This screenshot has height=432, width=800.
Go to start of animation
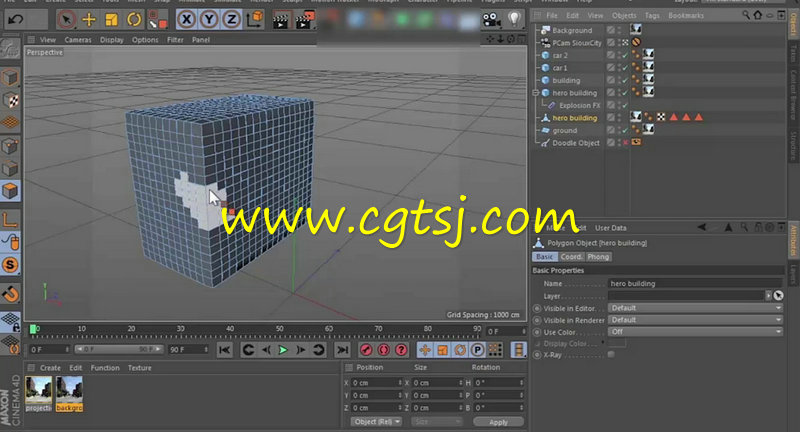[x=224, y=350]
